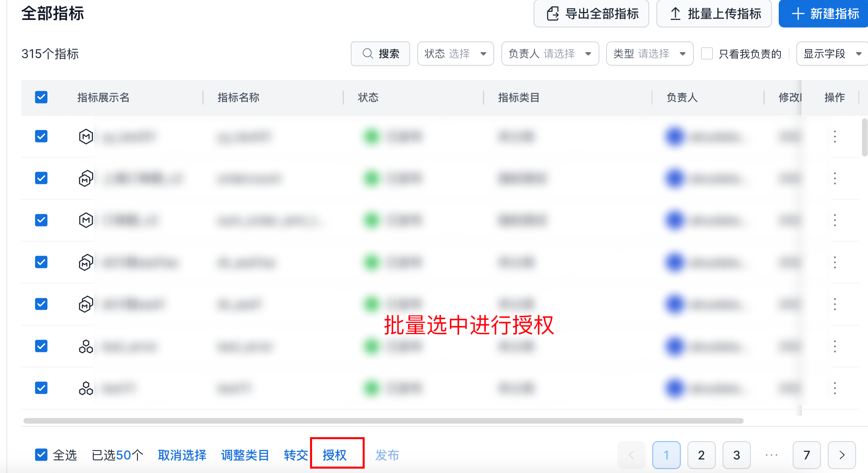The image size is (868, 473).
Task: Click the horizontal table scrollbar
Action: pyautogui.click(x=383, y=421)
